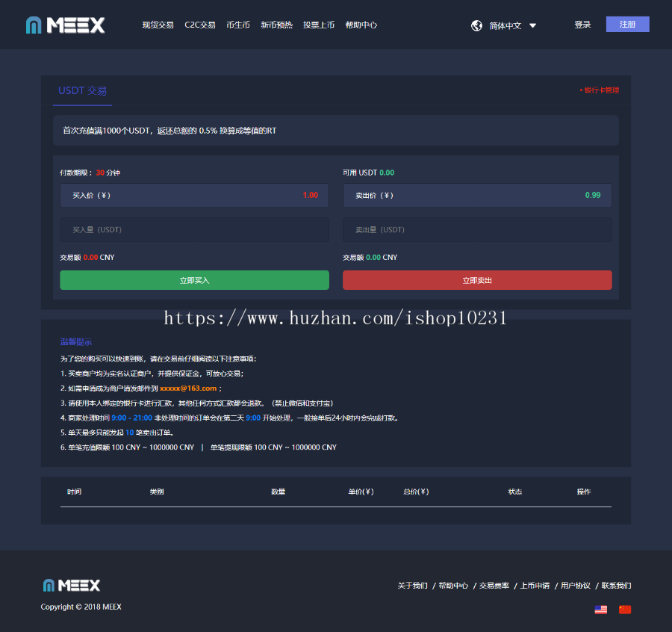Open 投票上币 menu item
The image size is (672, 632).
[x=318, y=25]
